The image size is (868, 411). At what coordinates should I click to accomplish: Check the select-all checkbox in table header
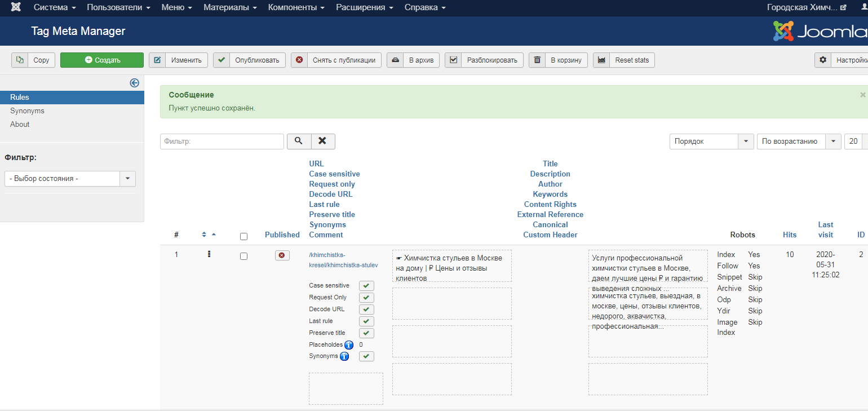coord(243,236)
